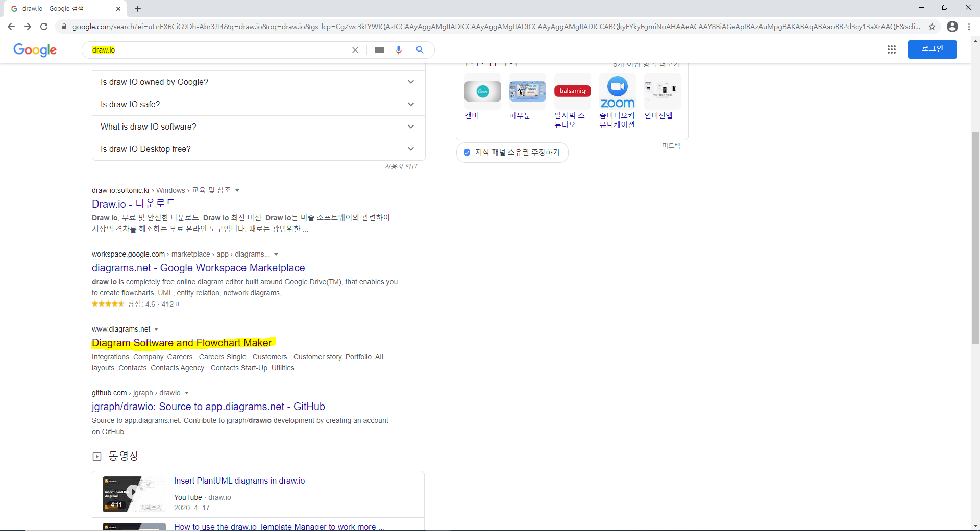Open the Zoom related search thumbnail
Viewport: 980px width, 531px height.
point(618,91)
